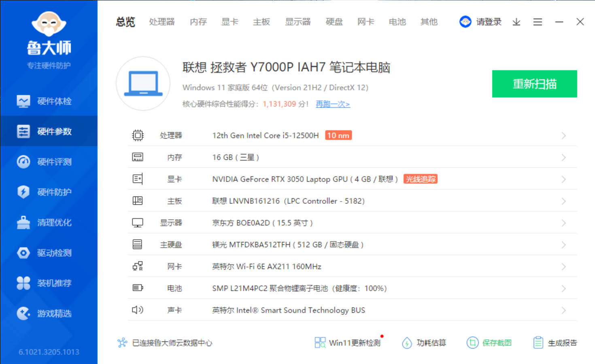Image resolution: width=595 pixels, height=364 pixels.
Task: Click the 再跑一次 link
Action: pos(333,104)
